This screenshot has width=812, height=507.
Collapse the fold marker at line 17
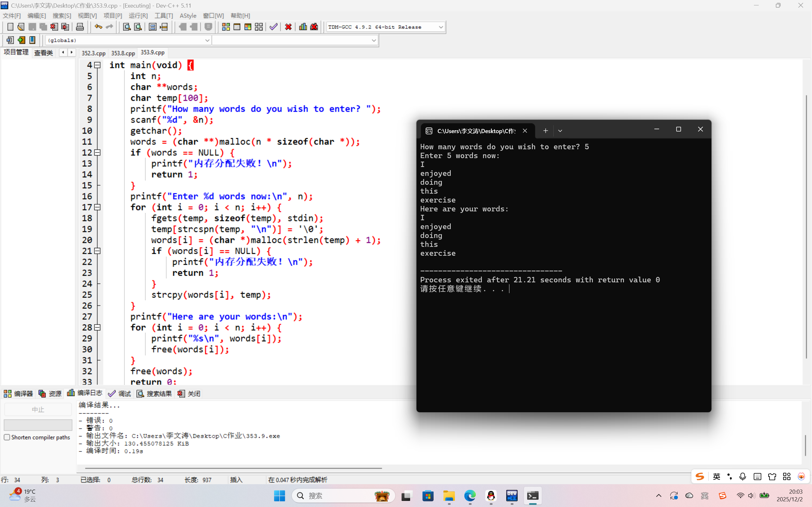[97, 207]
